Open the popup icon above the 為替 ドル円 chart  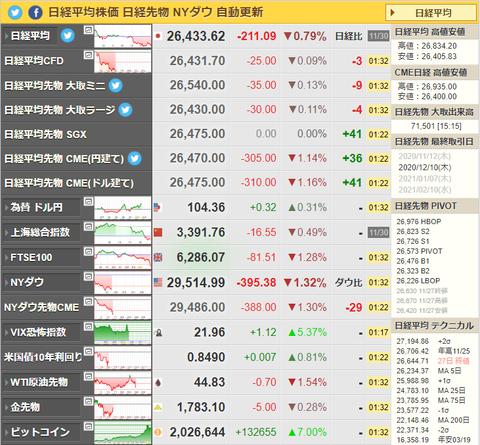(x=88, y=201)
